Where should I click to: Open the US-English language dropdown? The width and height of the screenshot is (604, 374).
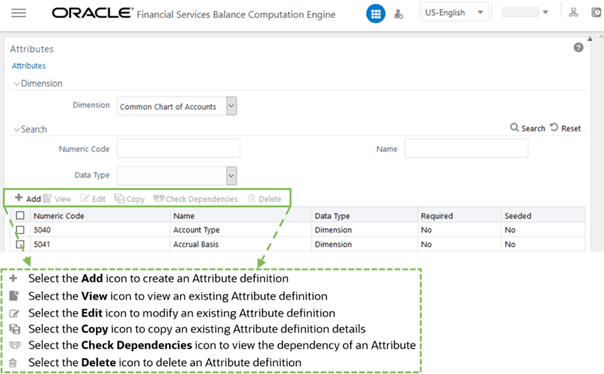(x=455, y=12)
